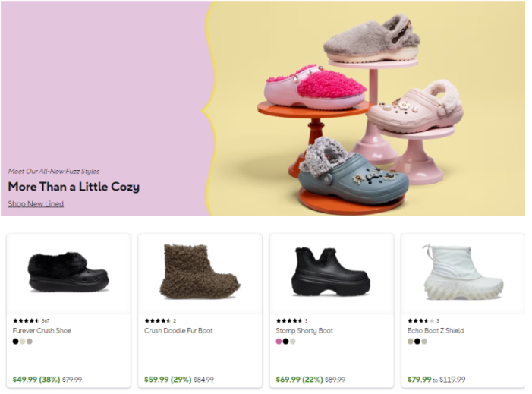Image resolution: width=532 pixels, height=394 pixels.
Task: Click the Furever Crush Shoe title
Action: click(42, 330)
